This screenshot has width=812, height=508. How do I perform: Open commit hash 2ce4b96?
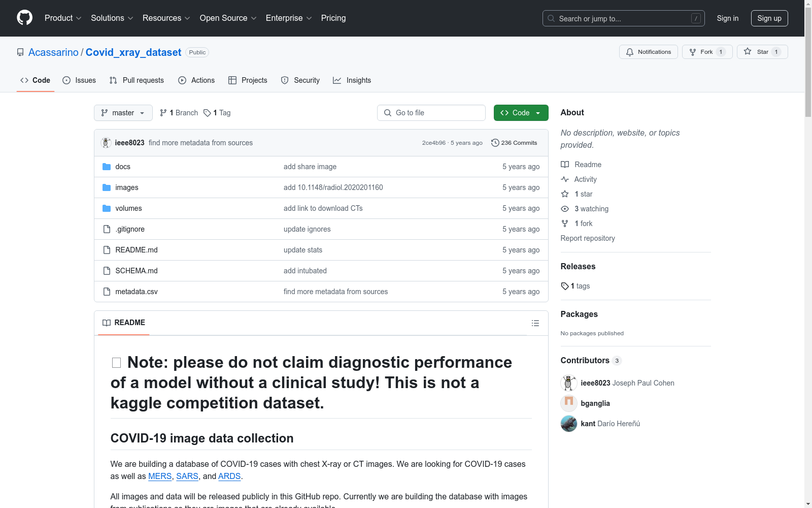[434, 143]
